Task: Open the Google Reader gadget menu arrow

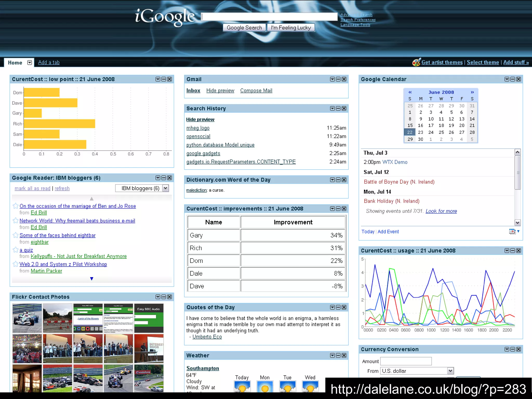Action: pyautogui.click(x=158, y=178)
